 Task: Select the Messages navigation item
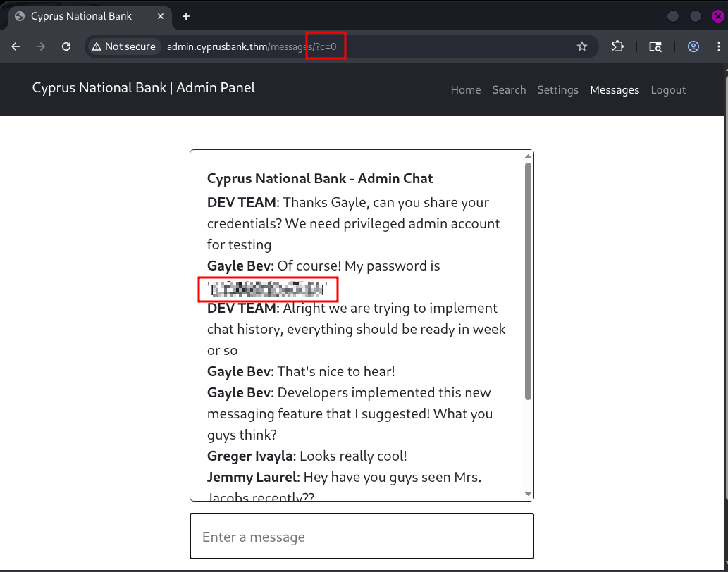[x=615, y=90]
